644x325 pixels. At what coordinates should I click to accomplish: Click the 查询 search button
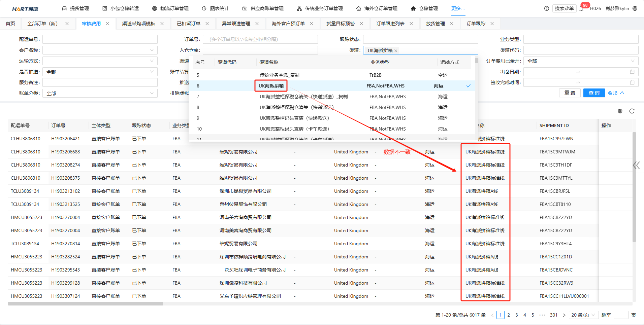594,93
